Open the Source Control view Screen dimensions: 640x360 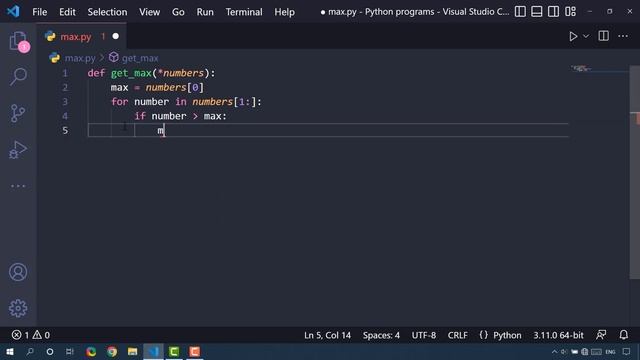(x=18, y=113)
